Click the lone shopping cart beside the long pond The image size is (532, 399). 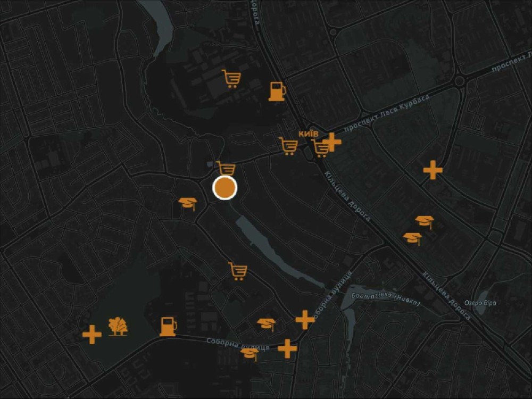[x=237, y=271]
